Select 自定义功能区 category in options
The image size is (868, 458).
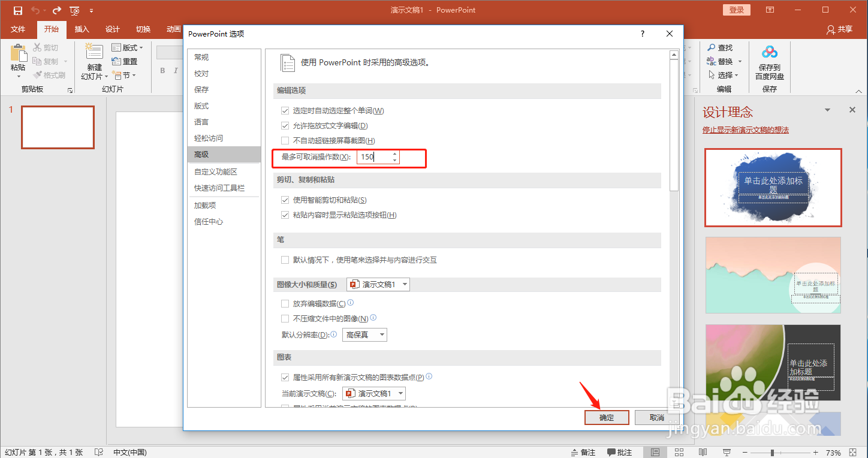(224, 171)
